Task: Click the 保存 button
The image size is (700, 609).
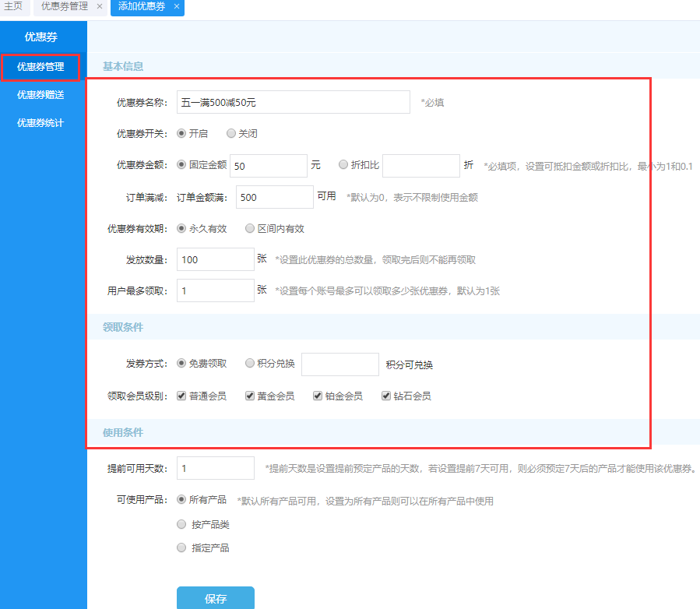Action: (216, 598)
